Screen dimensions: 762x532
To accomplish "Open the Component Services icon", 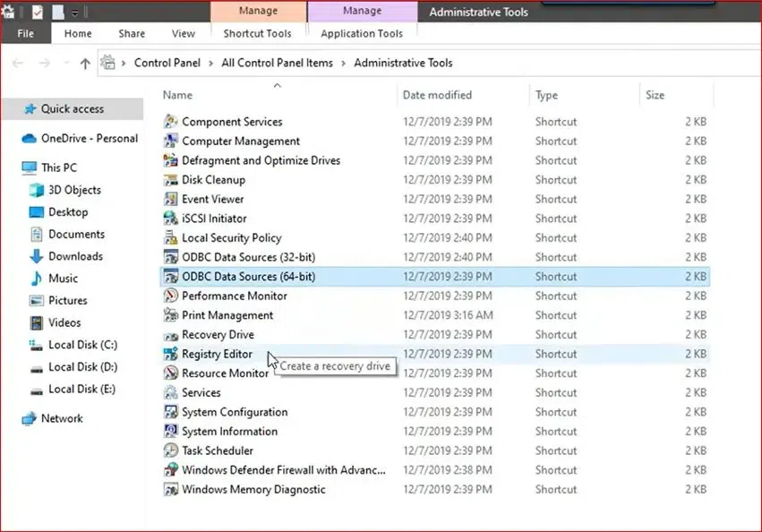I will pyautogui.click(x=170, y=122).
